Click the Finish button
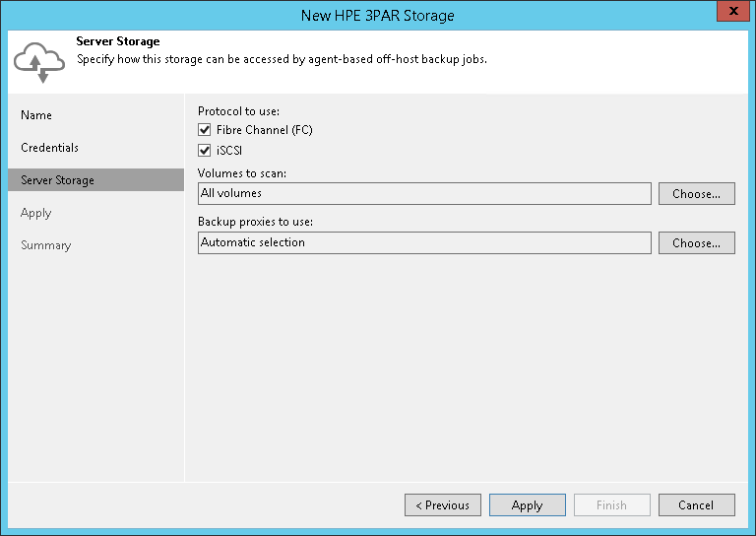Viewport: 756px width, 536px height. [x=611, y=505]
